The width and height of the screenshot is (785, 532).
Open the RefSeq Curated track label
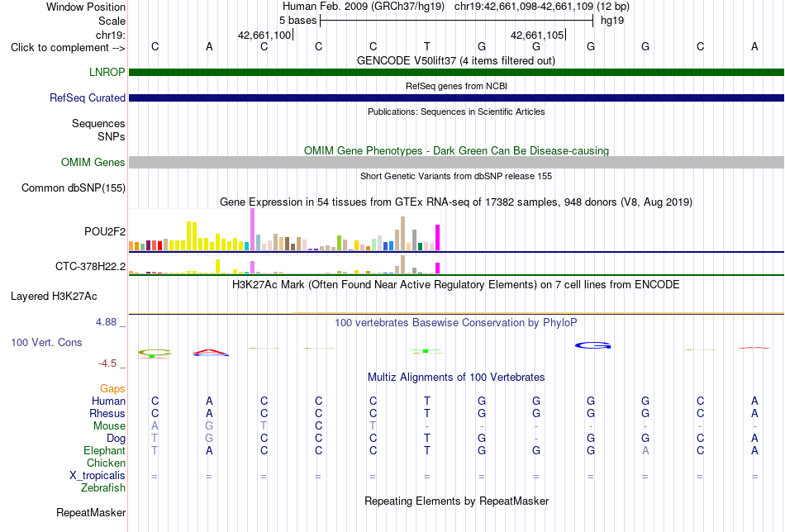click(x=88, y=97)
